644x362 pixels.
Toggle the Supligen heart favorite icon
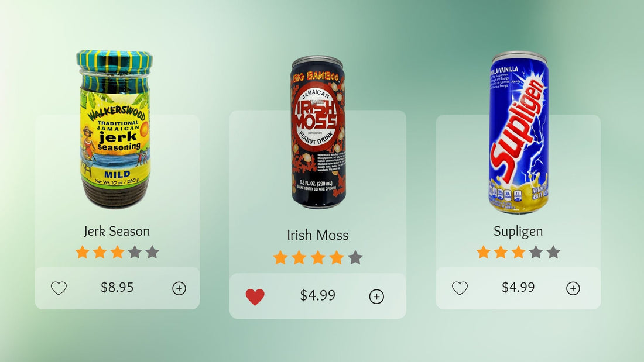tap(460, 288)
